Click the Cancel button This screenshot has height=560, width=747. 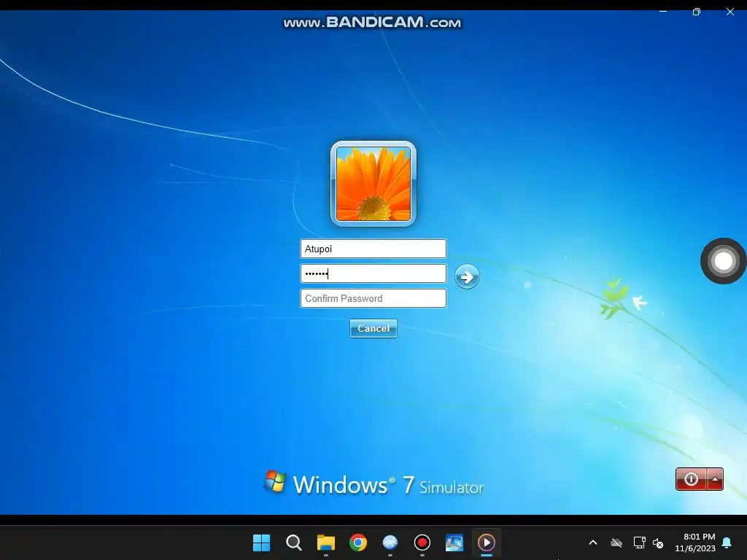[373, 328]
